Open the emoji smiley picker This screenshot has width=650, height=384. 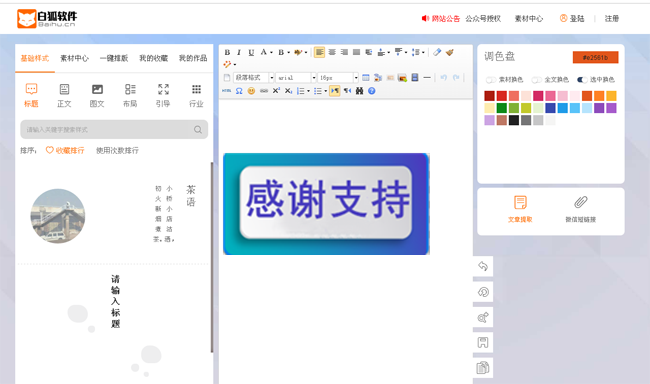click(251, 91)
